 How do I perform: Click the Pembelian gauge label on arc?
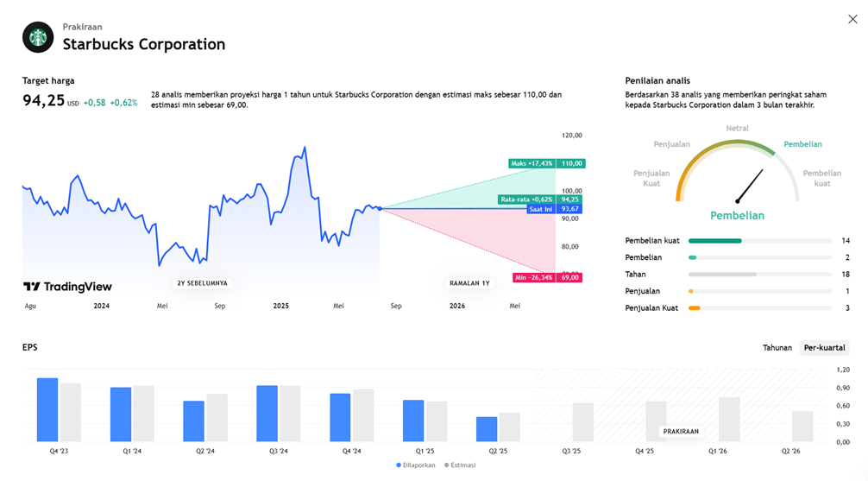pyautogui.click(x=802, y=144)
